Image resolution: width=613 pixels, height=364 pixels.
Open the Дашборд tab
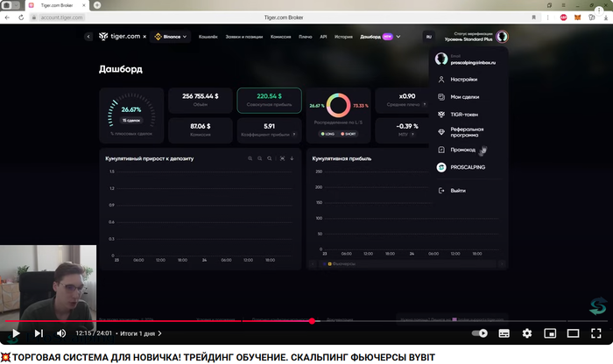pos(370,37)
